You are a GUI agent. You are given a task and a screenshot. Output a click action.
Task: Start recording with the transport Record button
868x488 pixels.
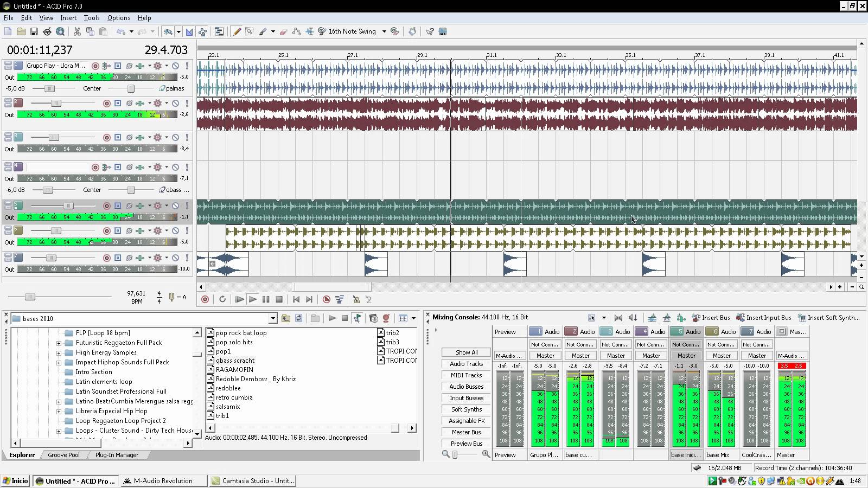pyautogui.click(x=205, y=299)
